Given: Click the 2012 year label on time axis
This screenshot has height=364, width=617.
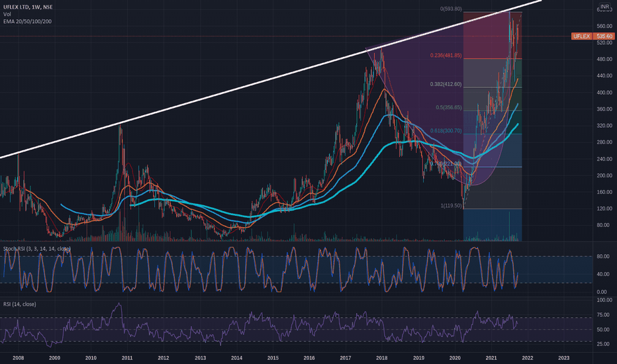Looking at the screenshot, I should click(x=164, y=358).
